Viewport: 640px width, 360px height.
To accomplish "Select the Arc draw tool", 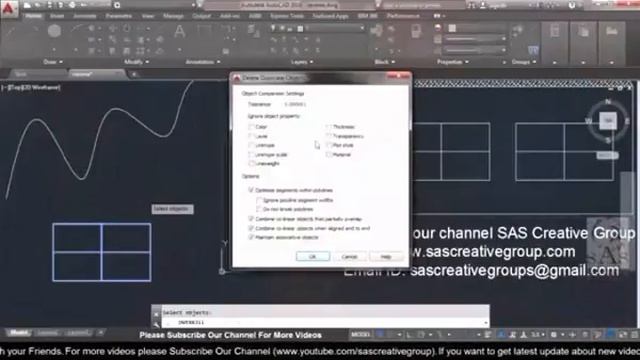I will (77, 29).
